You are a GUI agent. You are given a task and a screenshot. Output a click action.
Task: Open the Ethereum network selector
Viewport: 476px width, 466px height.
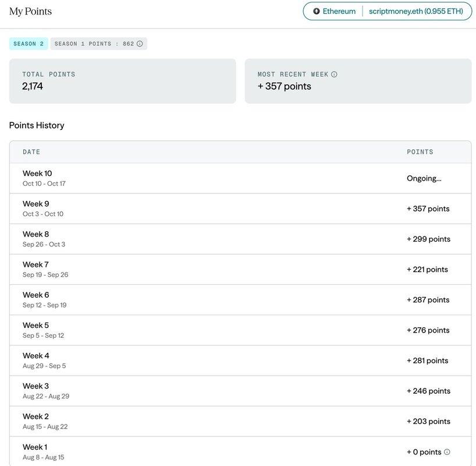point(335,11)
